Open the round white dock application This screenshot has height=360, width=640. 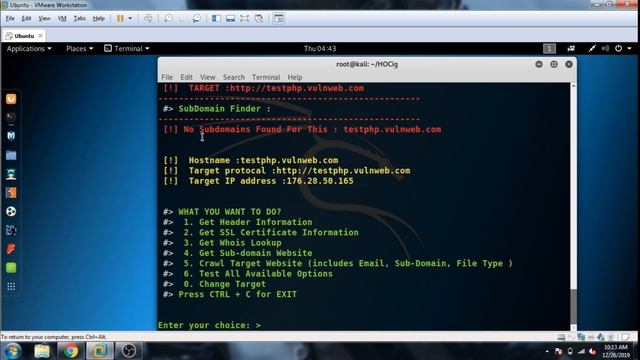[11, 211]
